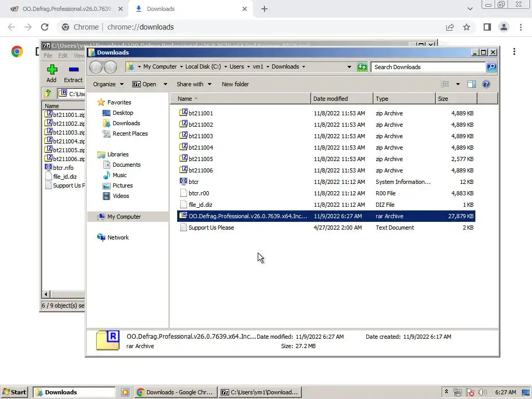Click the volume speaker tray icon
This screenshot has width=532, height=399.
483,392
